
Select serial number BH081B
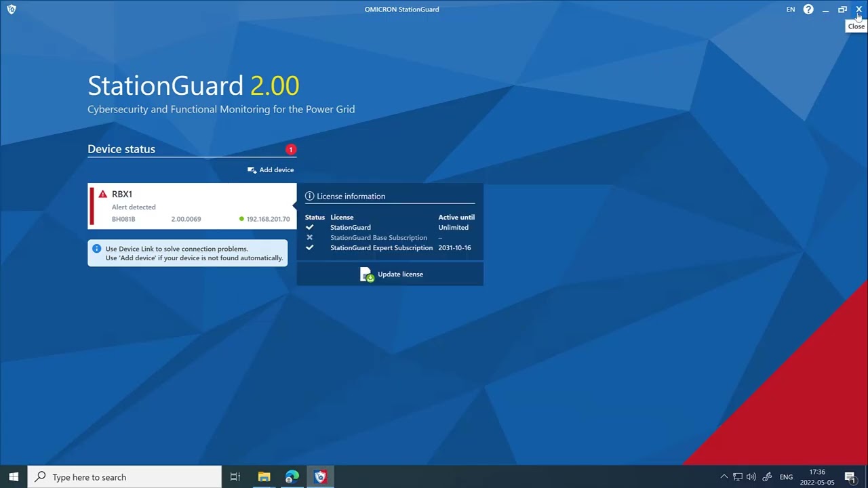[123, 219]
